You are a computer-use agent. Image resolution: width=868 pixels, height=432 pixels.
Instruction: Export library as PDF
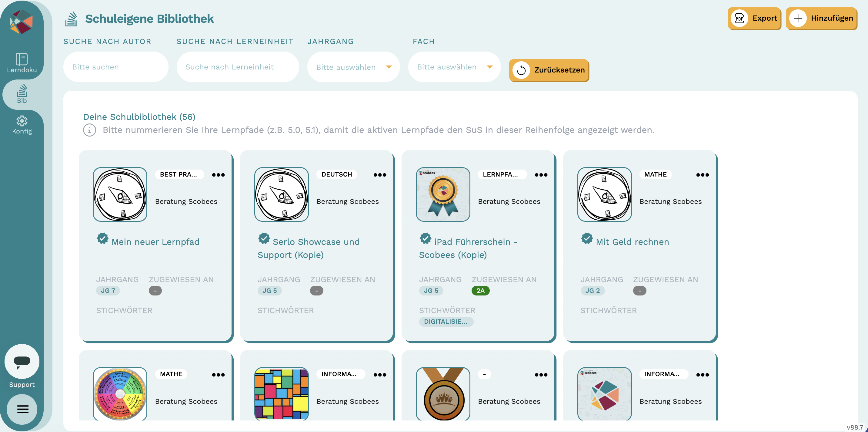754,18
